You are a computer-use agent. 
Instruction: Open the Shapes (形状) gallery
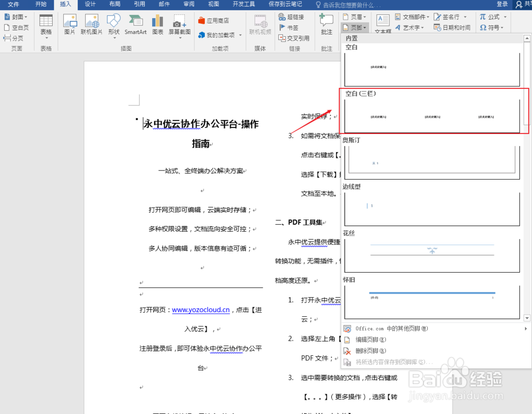[x=114, y=26]
